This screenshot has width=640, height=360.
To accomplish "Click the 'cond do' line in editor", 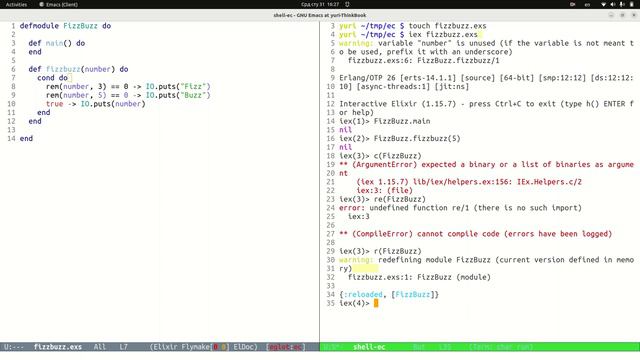I will [52, 78].
